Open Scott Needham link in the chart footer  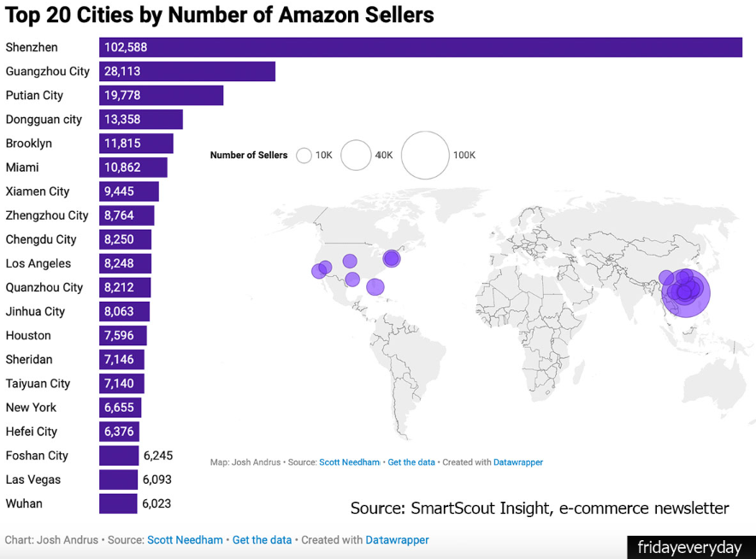[185, 540]
